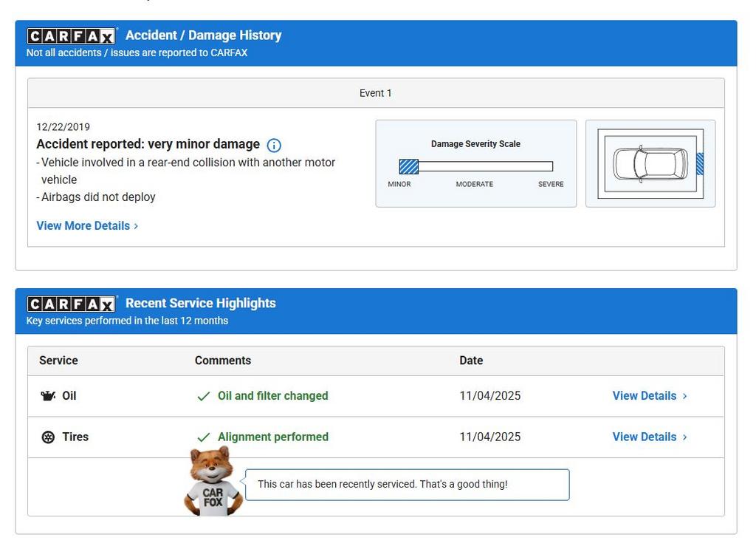Image resolution: width=756 pixels, height=546 pixels.
Task: Open View Details for the Oil service
Action: click(644, 396)
